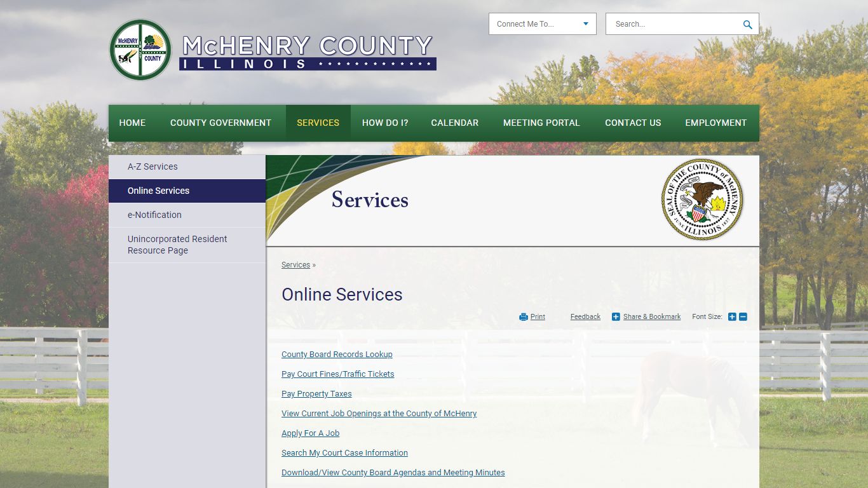Open the Apply For A Job link
The width and height of the screenshot is (868, 488).
[x=311, y=433]
